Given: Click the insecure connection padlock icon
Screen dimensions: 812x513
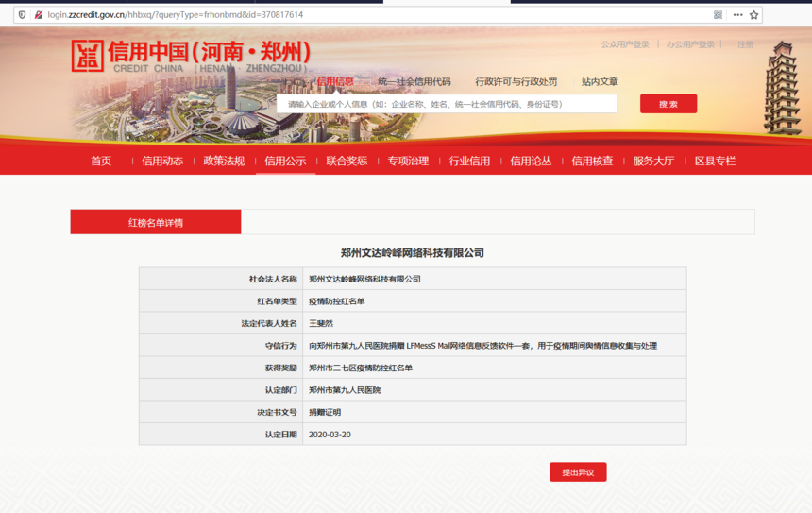Looking at the screenshot, I should [38, 15].
